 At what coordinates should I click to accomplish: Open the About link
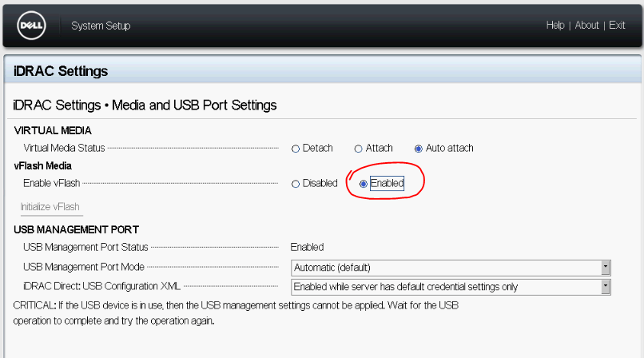(x=586, y=26)
